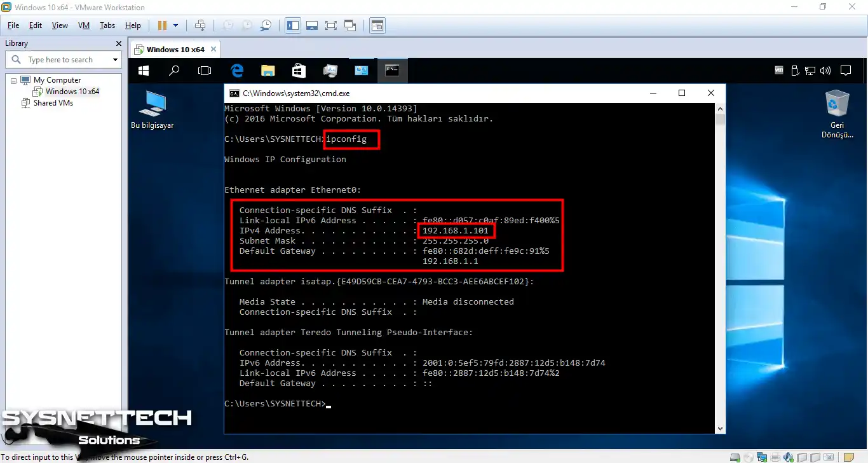
Task: Open the guest Action Center
Action: tap(845, 71)
